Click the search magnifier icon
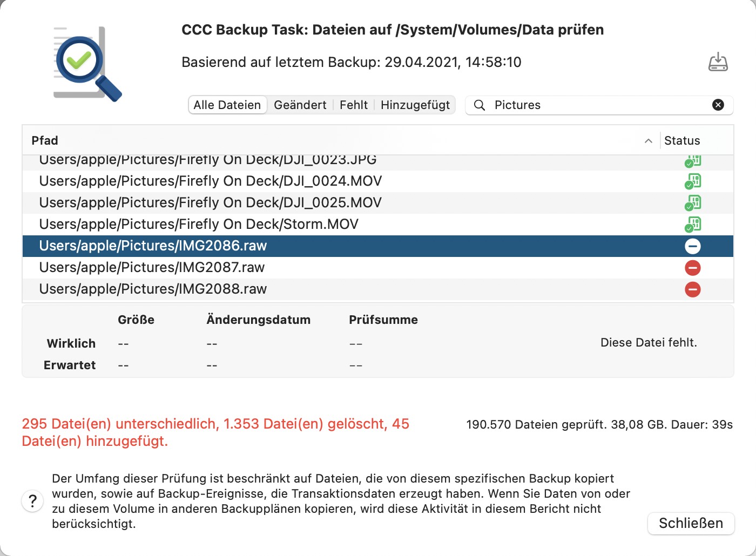 [479, 105]
